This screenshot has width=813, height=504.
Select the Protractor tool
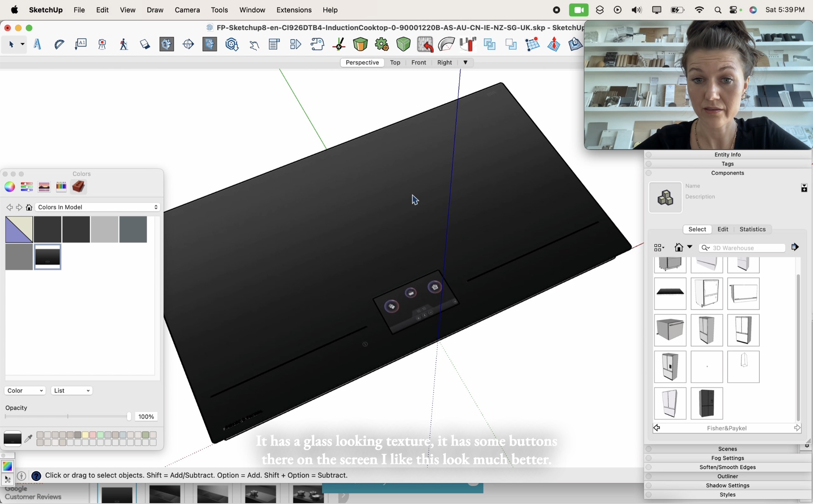click(x=59, y=44)
